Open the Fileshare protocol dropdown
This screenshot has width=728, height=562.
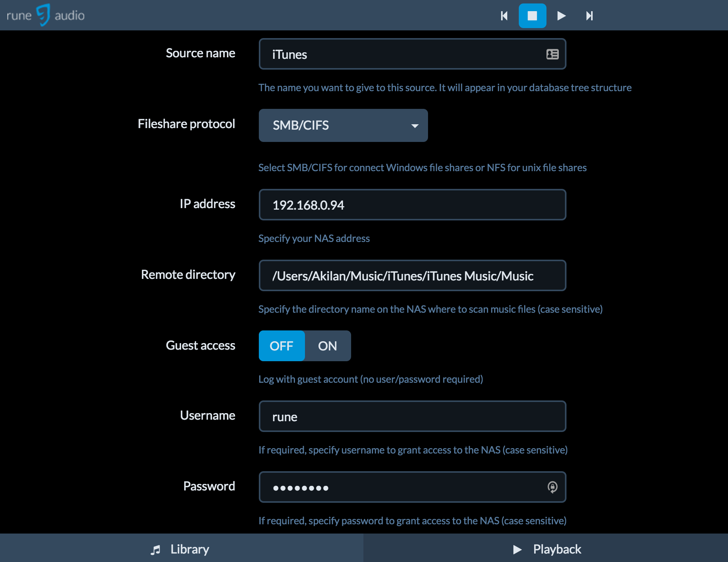pos(343,125)
